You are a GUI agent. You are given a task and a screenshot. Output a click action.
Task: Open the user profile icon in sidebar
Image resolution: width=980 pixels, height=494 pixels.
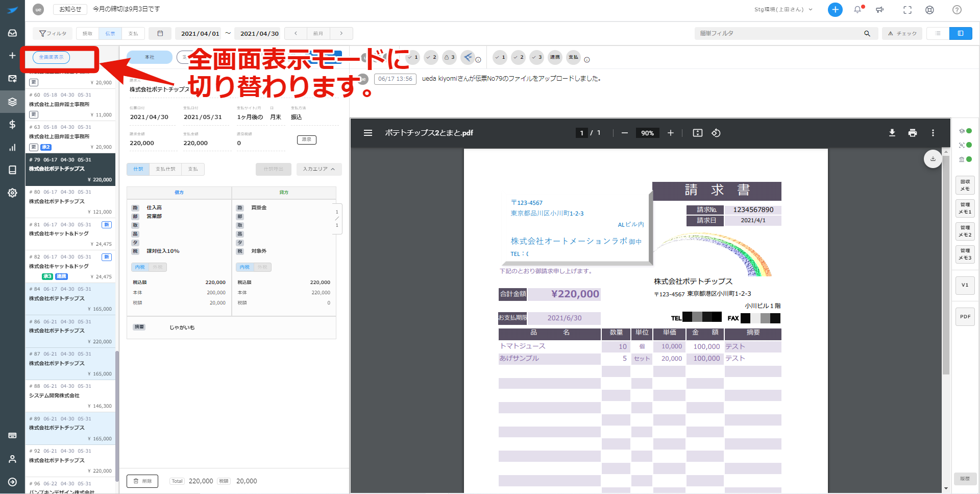12,459
